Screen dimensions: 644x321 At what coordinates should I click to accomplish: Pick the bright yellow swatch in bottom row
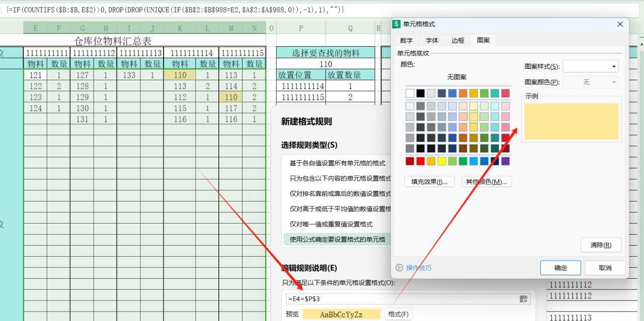(x=442, y=161)
